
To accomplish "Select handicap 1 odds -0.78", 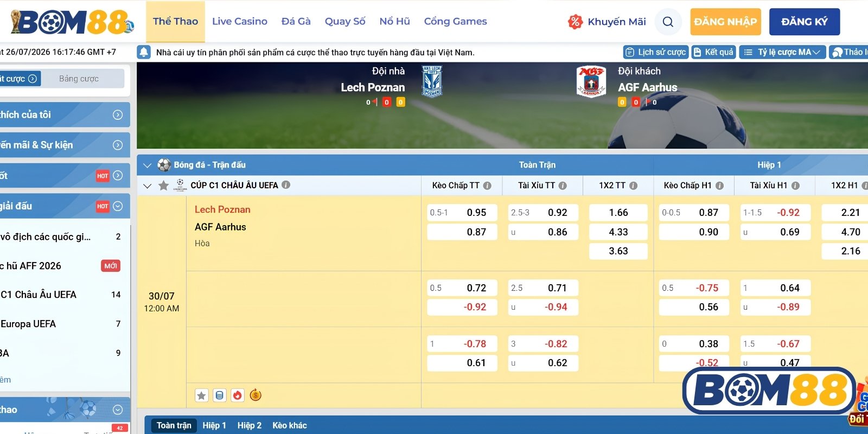I will click(462, 344).
